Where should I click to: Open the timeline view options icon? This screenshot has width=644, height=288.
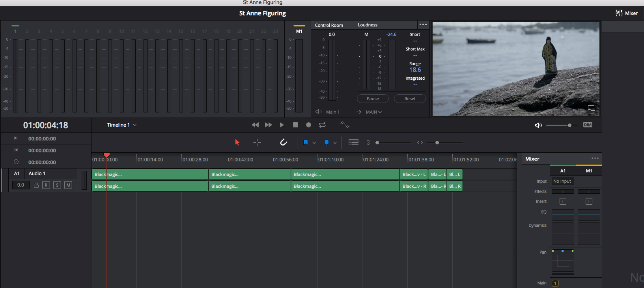[x=353, y=142]
